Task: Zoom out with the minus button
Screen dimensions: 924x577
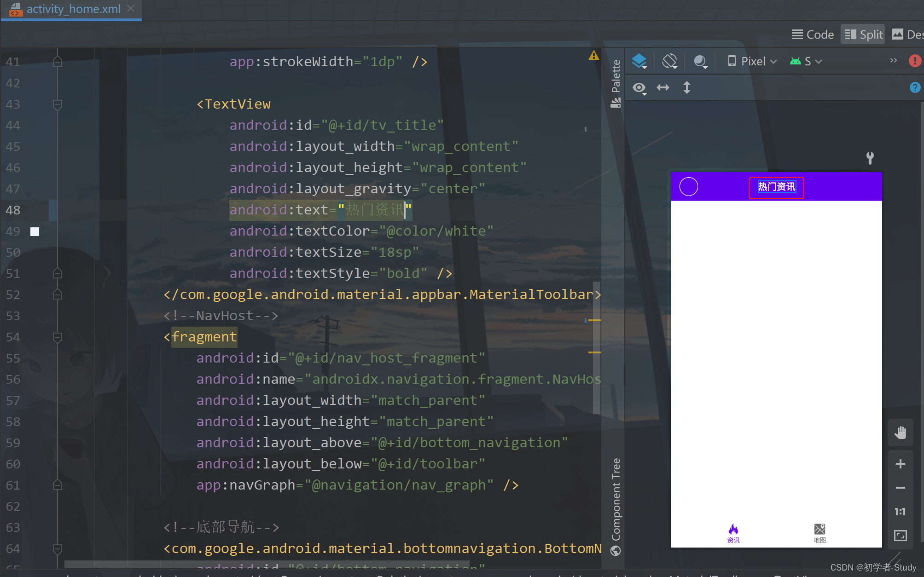Action: 900,488
